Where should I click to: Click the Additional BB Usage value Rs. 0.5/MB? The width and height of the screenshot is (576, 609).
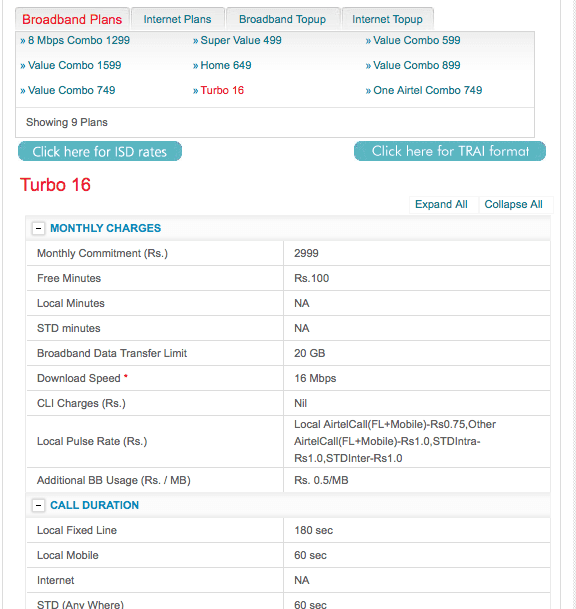pos(321,480)
